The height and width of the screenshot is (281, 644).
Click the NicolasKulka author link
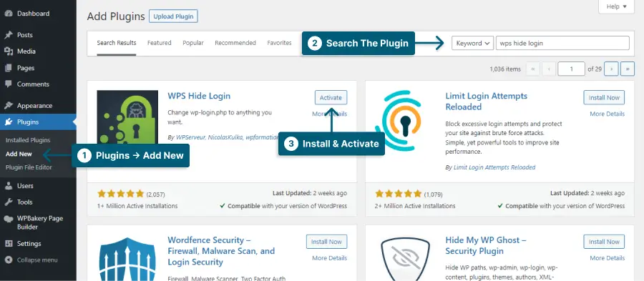click(225, 138)
